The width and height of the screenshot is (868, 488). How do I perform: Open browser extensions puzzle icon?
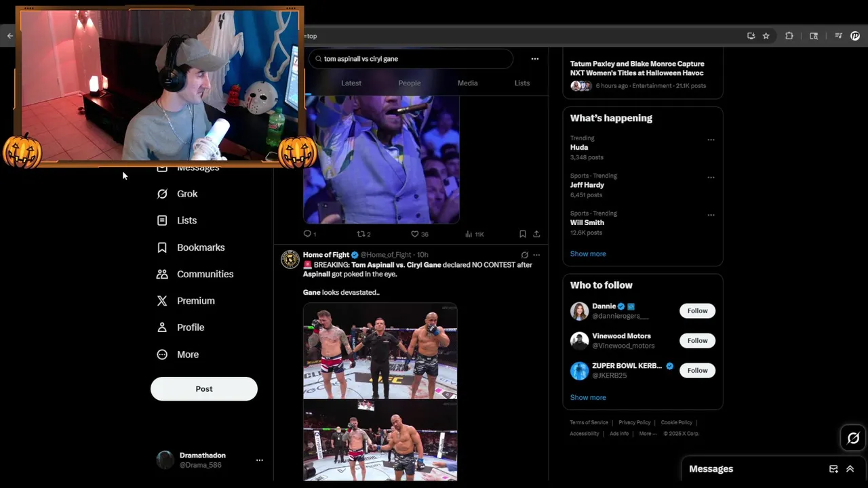pyautogui.click(x=789, y=36)
